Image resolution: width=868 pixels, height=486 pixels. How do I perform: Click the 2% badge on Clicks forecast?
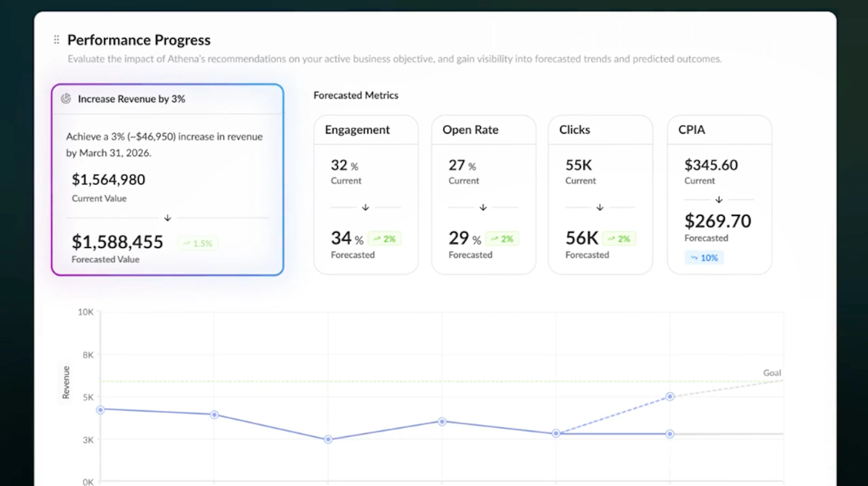tap(619, 239)
